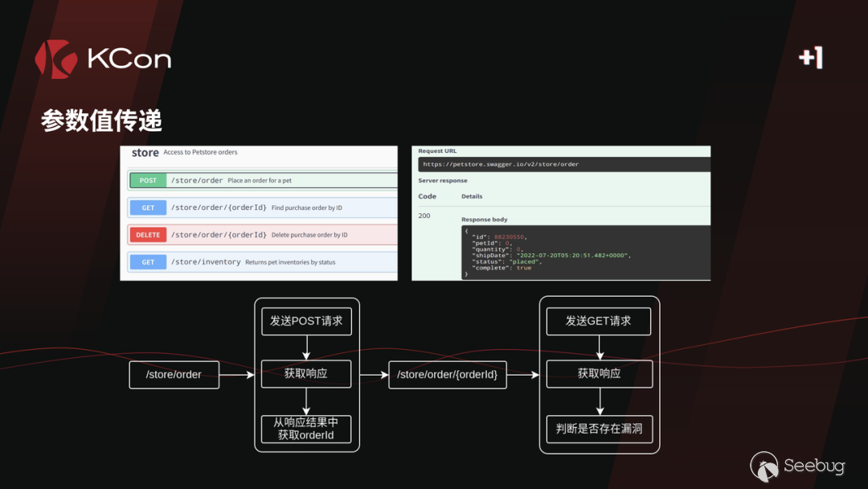Expand 'Find purchase order by ID' row

point(262,208)
